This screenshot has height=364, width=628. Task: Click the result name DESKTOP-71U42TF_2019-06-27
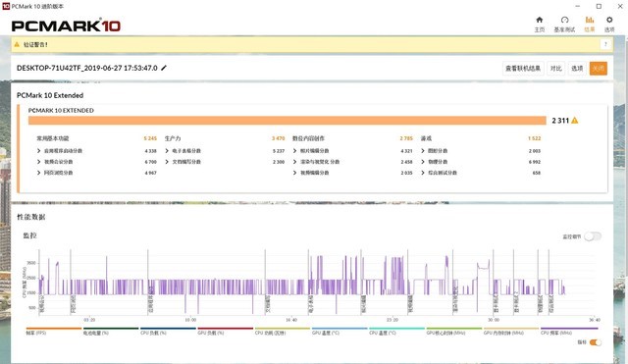[87, 68]
